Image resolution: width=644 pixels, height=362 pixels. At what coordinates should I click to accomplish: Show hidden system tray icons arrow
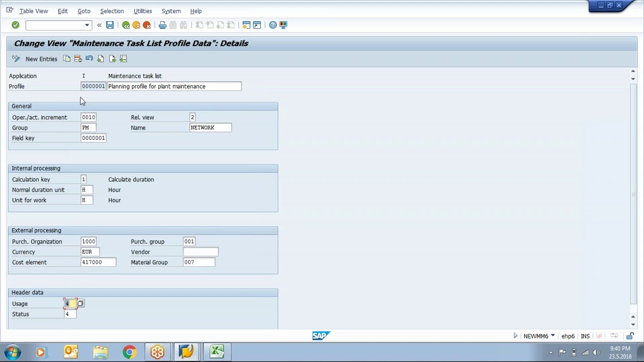coord(551,352)
